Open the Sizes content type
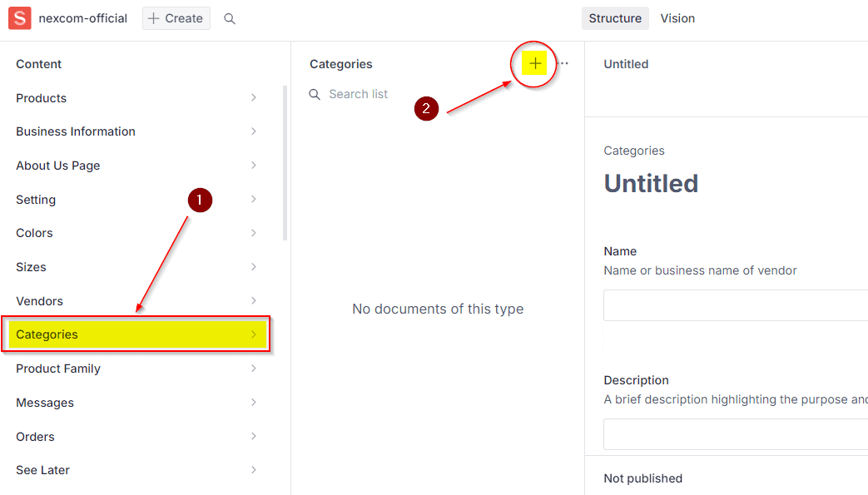This screenshot has height=495, width=868. point(32,267)
